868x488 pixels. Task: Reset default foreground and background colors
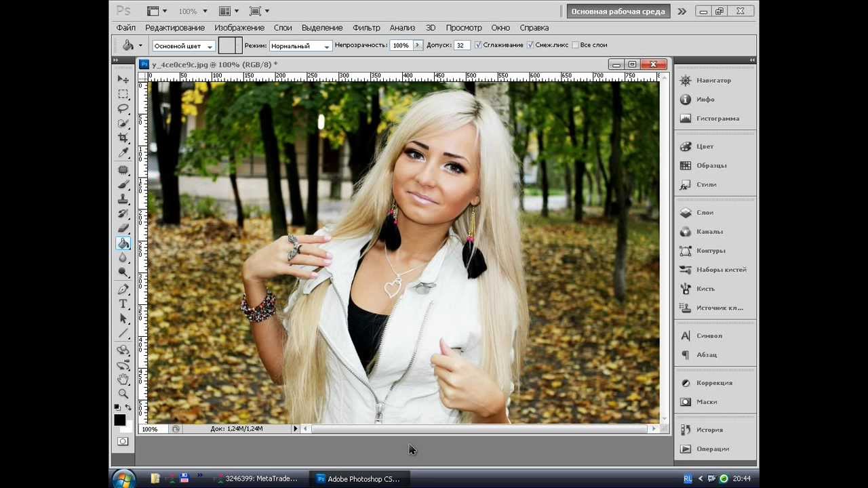117,407
